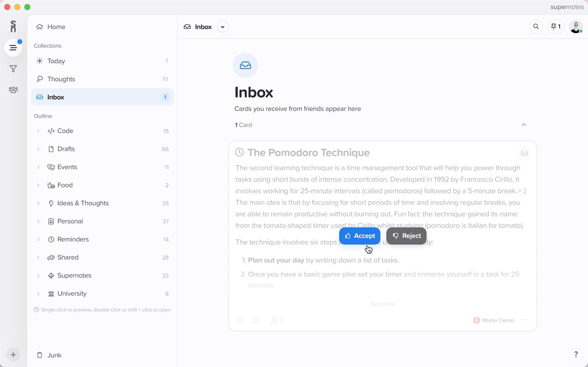
Task: Open search with the magnifier icon
Action: (x=536, y=26)
